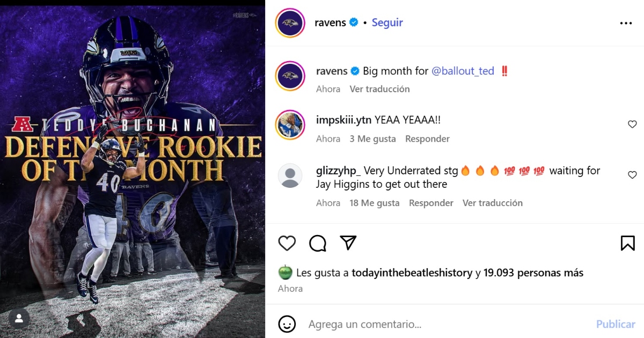Show caption translation via Ver traducción

pyautogui.click(x=379, y=89)
